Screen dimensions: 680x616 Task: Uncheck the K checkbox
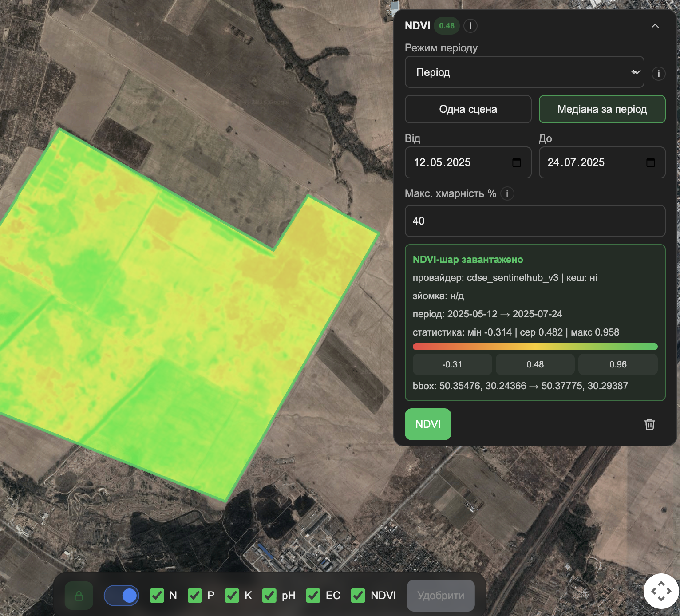(232, 596)
